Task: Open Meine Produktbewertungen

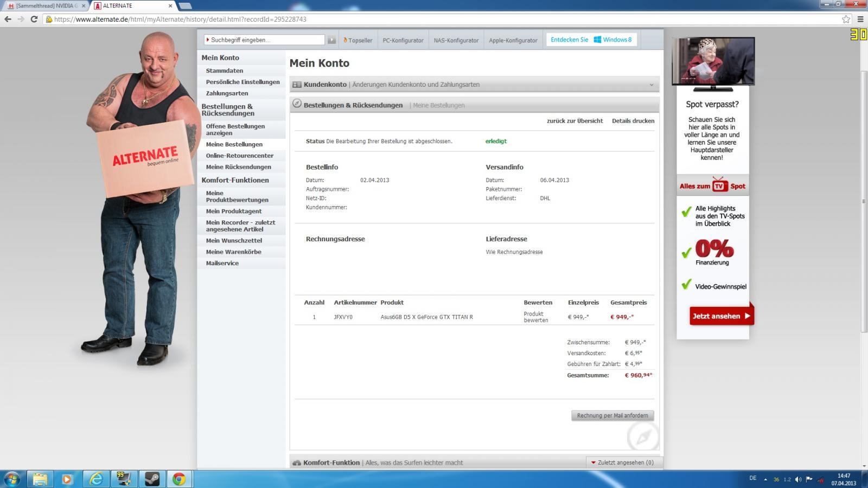Action: tap(237, 196)
